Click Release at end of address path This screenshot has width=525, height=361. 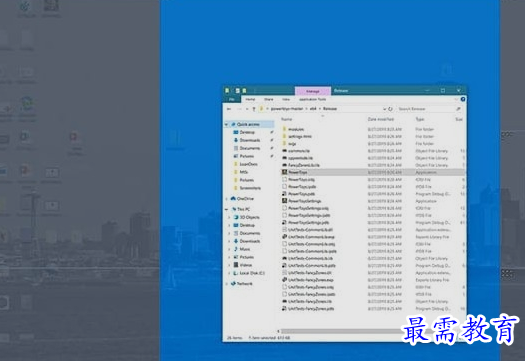coord(330,109)
